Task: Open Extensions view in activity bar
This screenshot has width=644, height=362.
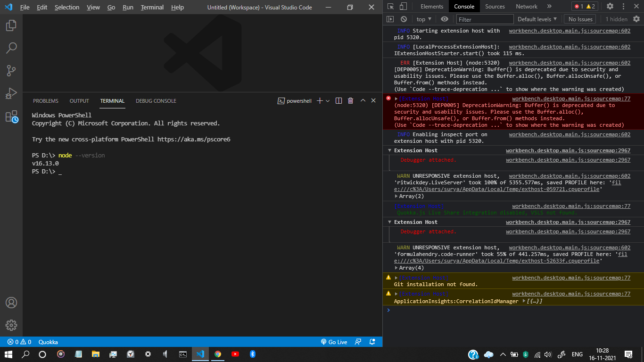Action: (x=11, y=116)
